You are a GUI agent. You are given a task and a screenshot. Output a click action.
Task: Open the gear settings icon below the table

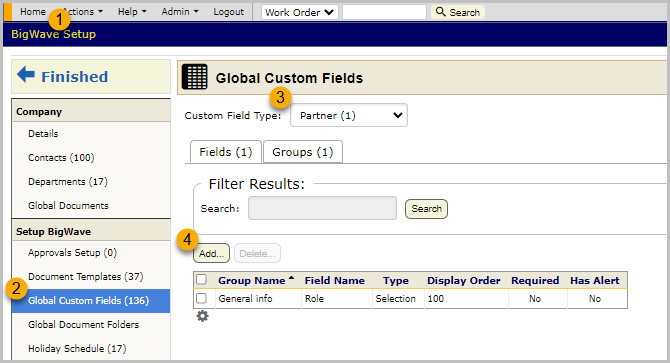(202, 316)
